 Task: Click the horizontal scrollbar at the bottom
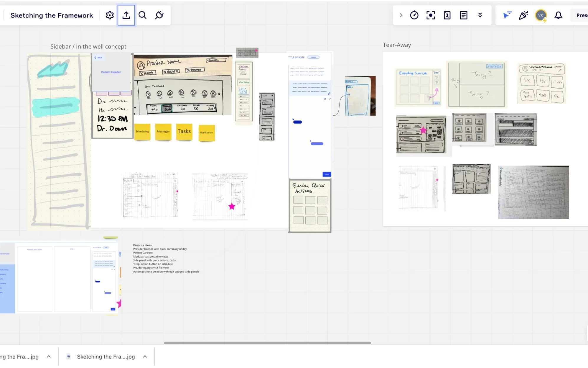(x=267, y=343)
